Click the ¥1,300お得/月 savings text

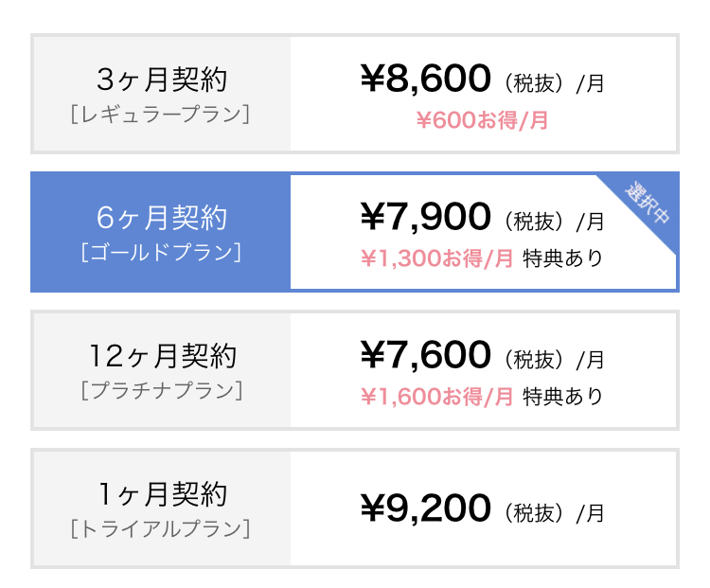437,258
